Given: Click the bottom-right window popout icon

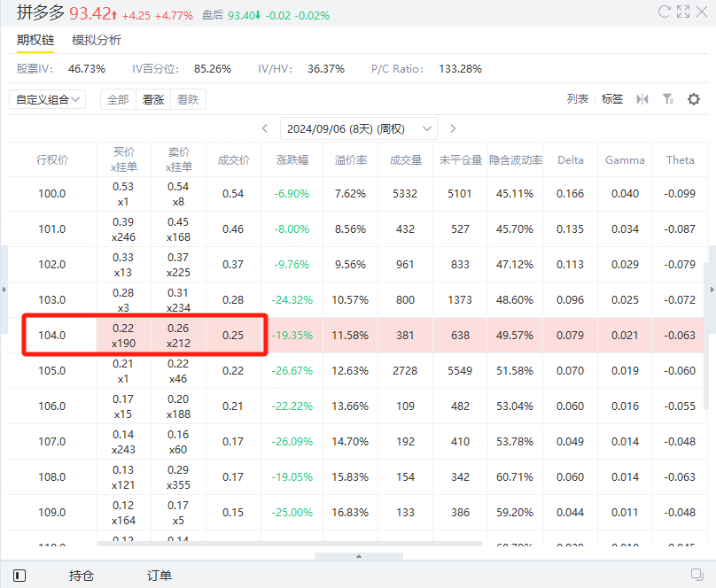Looking at the screenshot, I should tap(697, 575).
